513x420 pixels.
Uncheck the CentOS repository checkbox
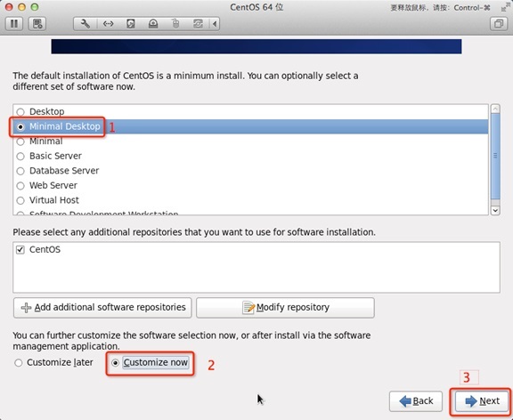[x=20, y=250]
